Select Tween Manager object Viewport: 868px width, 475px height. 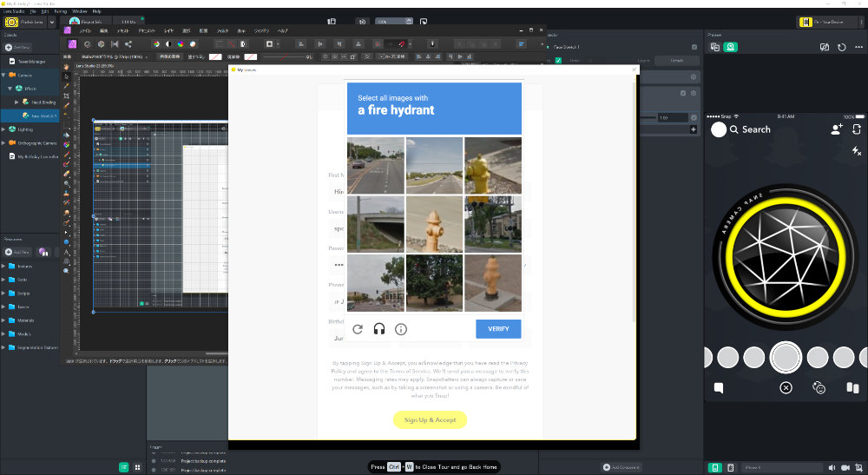(30, 62)
